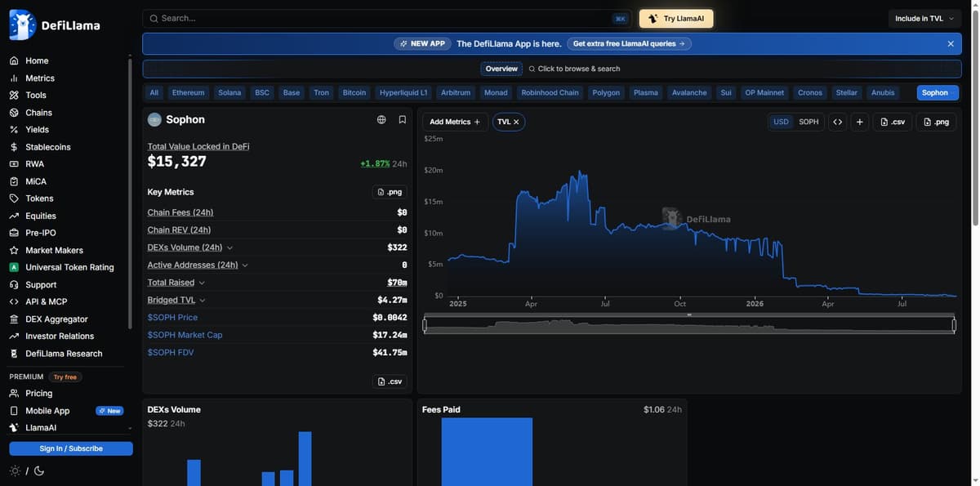Download Key Metrics as .csv

tap(390, 381)
